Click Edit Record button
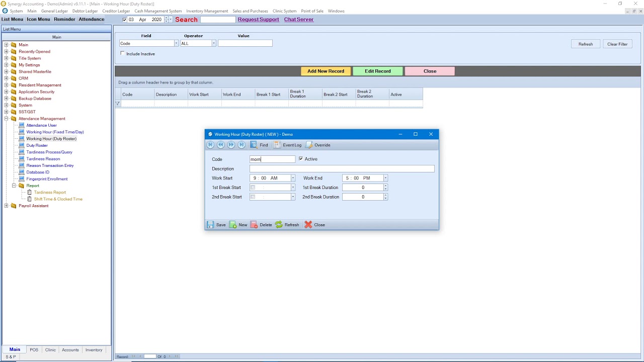 tap(378, 71)
